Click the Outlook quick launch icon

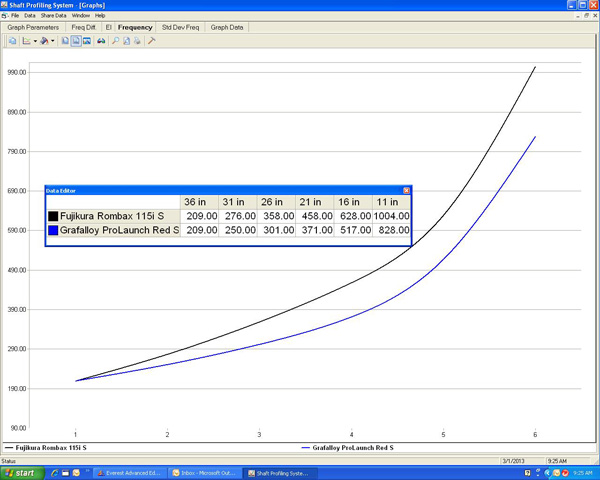coord(76,473)
